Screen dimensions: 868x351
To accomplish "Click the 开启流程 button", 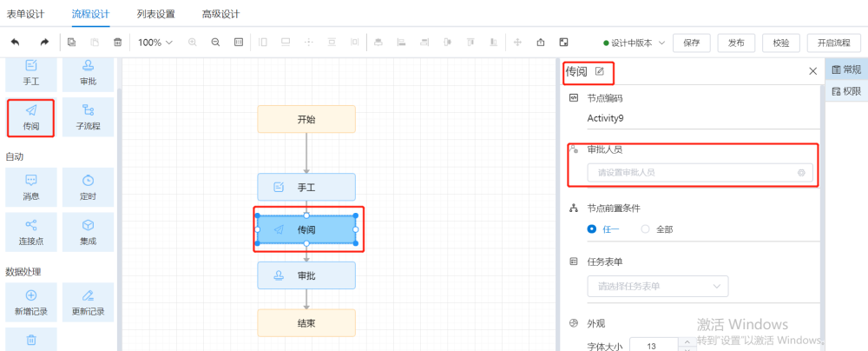I will pos(833,43).
